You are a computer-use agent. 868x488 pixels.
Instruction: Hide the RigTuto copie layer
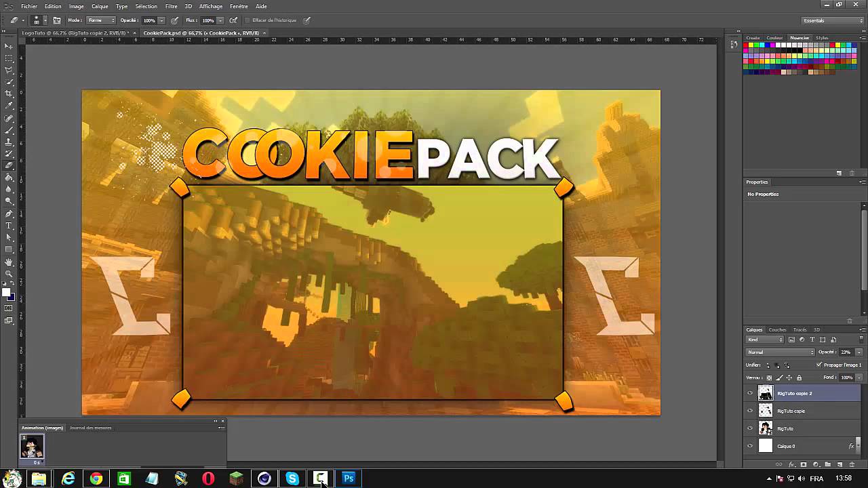point(750,411)
